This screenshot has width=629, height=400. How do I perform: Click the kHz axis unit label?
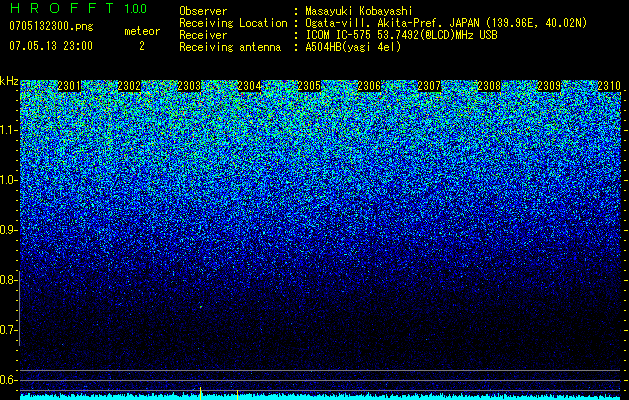(9, 81)
